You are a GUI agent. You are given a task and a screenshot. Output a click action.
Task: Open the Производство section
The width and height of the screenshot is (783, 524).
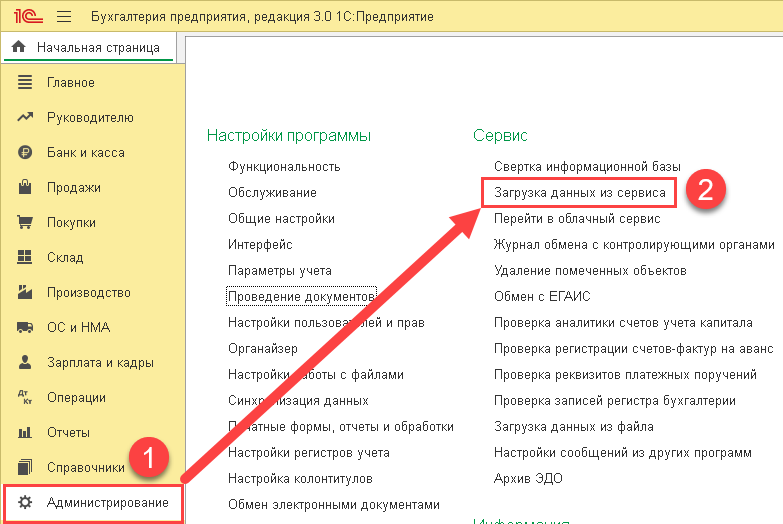(x=89, y=292)
